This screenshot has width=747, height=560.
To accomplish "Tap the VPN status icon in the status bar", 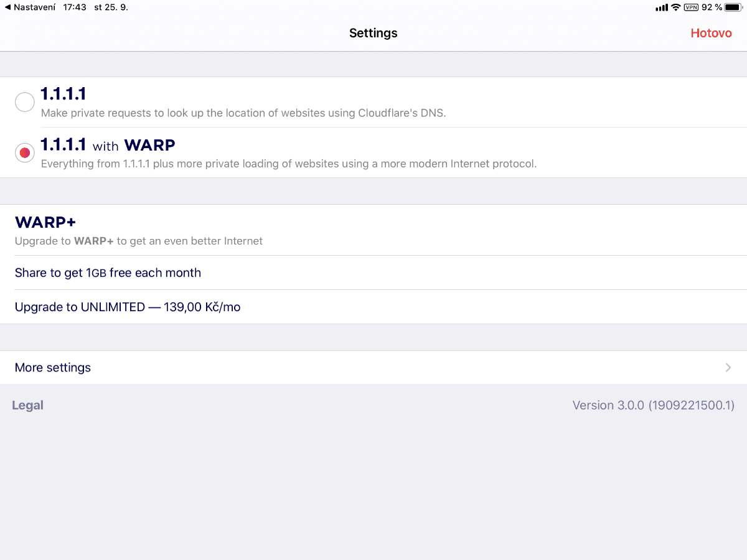I will coord(690,7).
